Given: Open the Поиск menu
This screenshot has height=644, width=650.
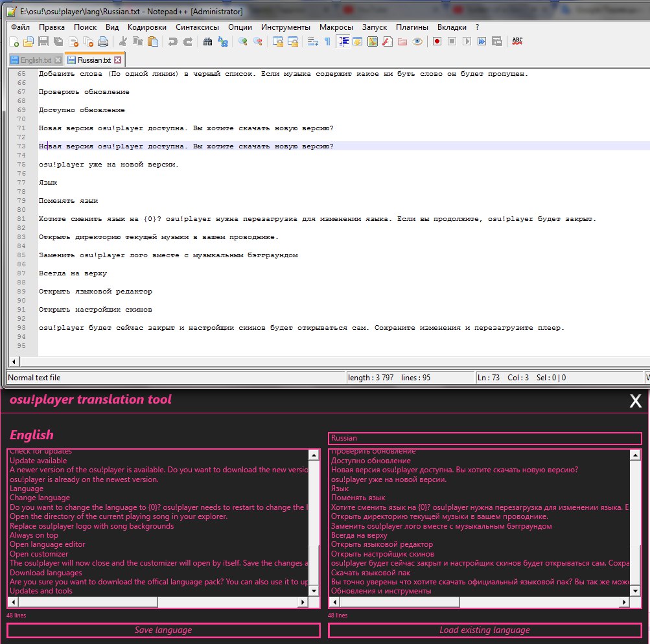Looking at the screenshot, I should click(x=85, y=27).
